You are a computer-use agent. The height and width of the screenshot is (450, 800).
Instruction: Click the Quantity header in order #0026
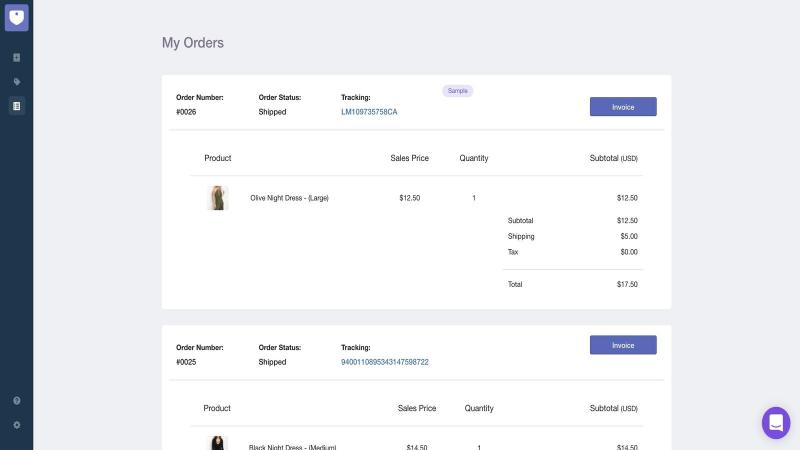pos(473,158)
